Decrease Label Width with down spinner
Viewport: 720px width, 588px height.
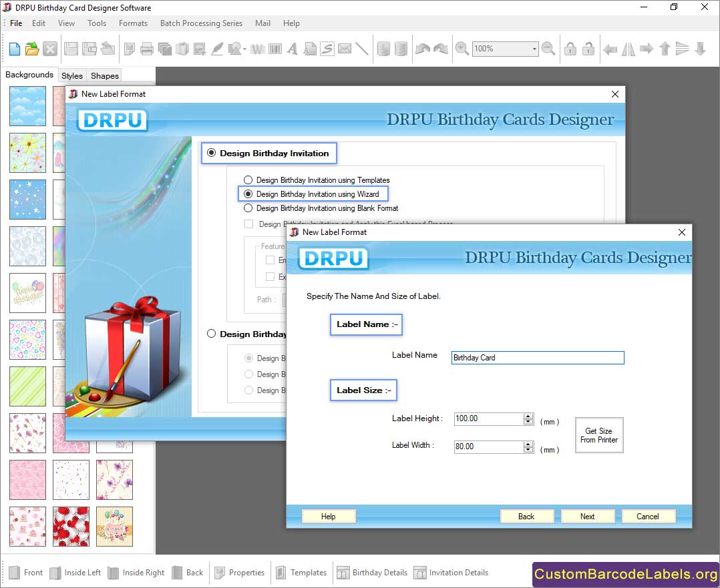528,449
